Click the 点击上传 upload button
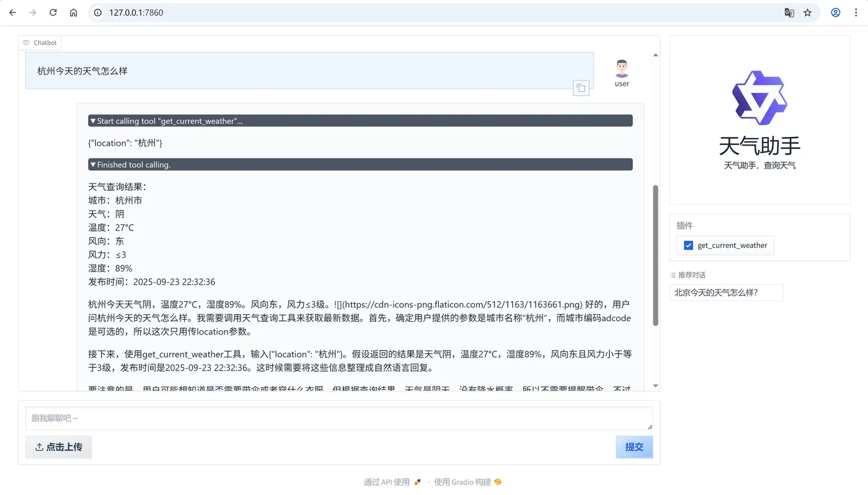Image resolution: width=868 pixels, height=495 pixels. coord(58,447)
